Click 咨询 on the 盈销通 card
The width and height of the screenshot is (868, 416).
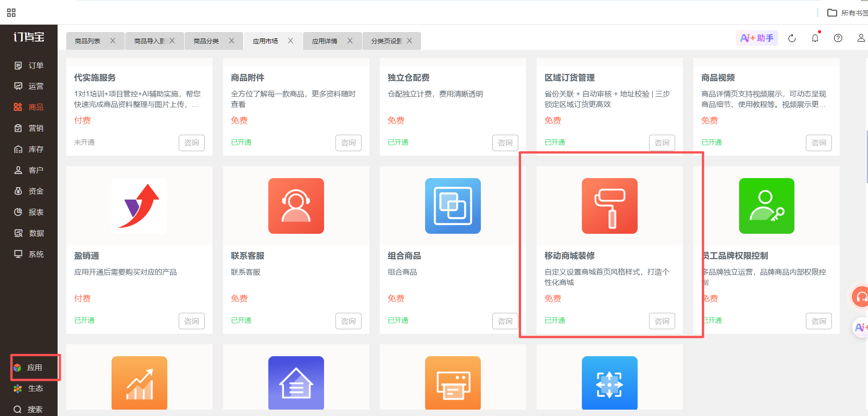pos(192,321)
